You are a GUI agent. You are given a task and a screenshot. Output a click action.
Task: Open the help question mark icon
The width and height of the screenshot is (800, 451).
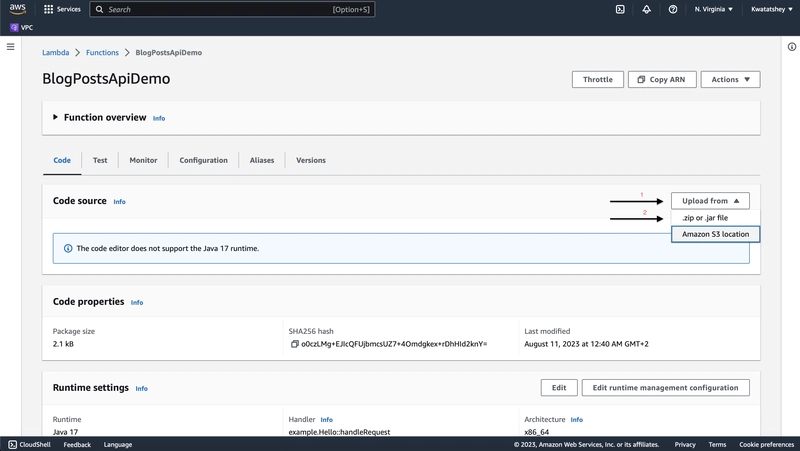tap(673, 9)
